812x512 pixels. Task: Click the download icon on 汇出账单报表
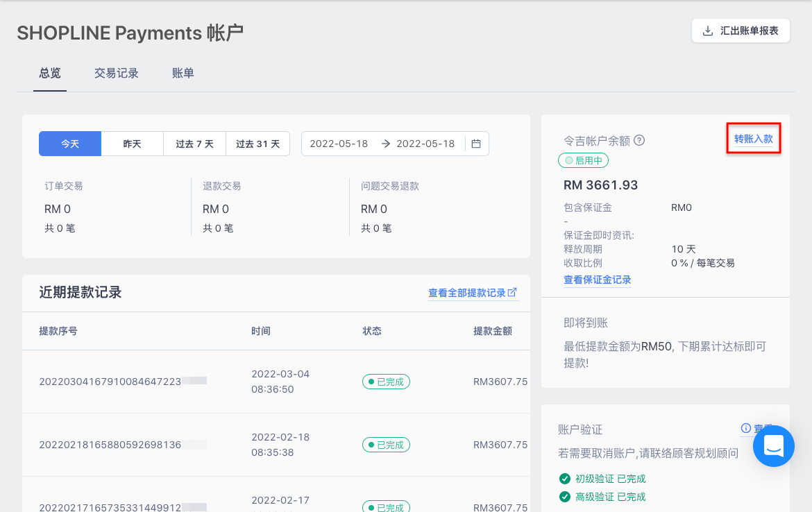coord(707,31)
